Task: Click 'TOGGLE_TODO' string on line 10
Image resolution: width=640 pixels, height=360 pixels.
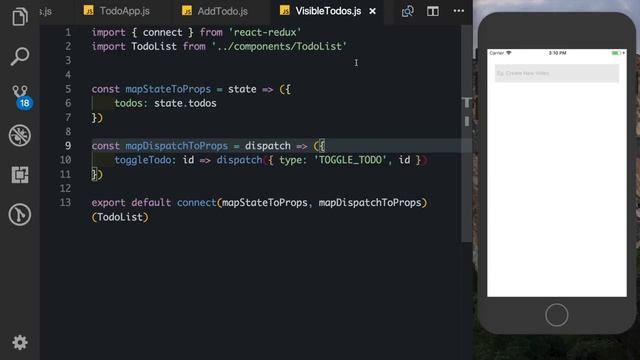Action: (x=350, y=160)
